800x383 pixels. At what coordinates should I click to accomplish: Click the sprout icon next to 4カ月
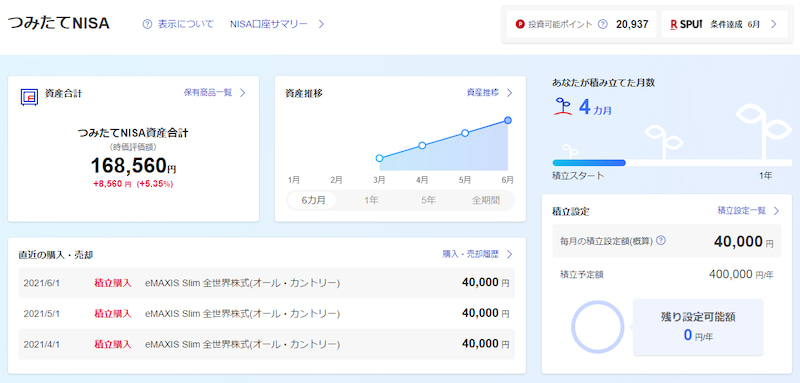tap(562, 107)
